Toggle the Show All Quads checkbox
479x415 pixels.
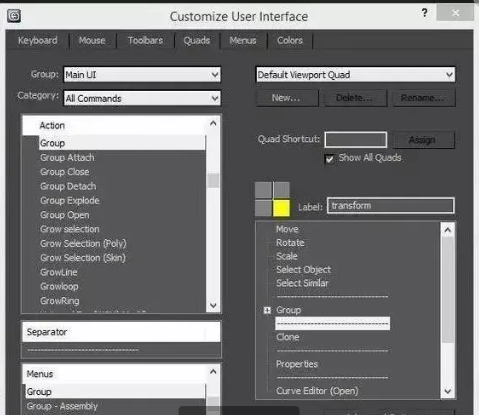point(329,159)
